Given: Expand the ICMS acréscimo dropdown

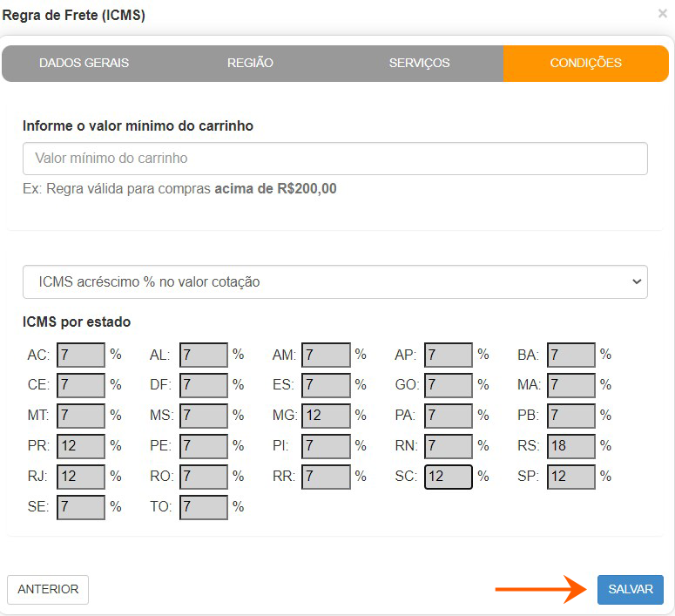Looking at the screenshot, I should (x=334, y=281).
